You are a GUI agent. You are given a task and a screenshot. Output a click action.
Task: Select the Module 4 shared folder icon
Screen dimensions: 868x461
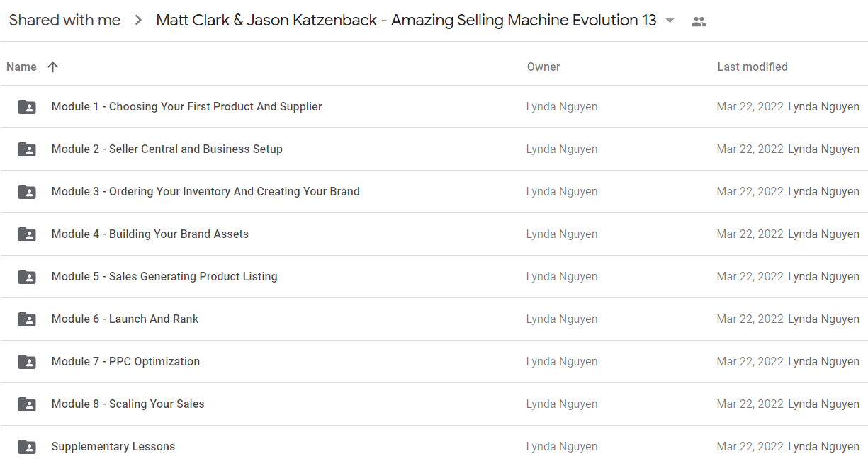[x=27, y=234]
